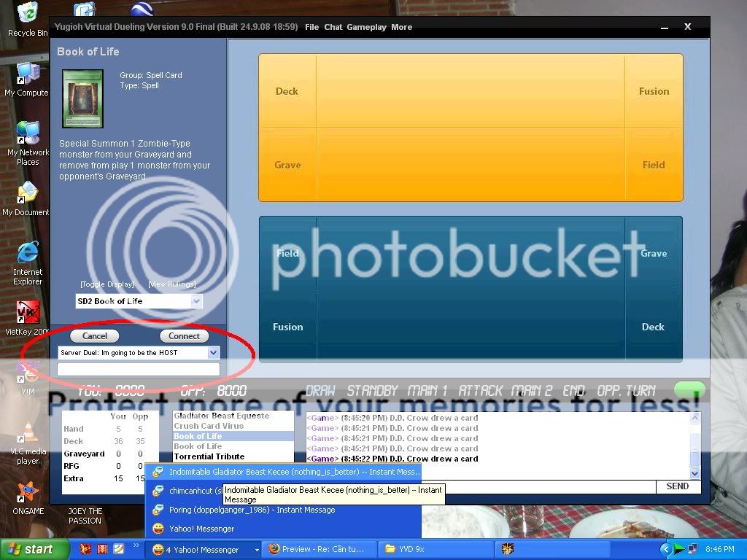Viewport: 747px width, 560px height.
Task: Switch to the ATTACK phase
Action: 480,391
